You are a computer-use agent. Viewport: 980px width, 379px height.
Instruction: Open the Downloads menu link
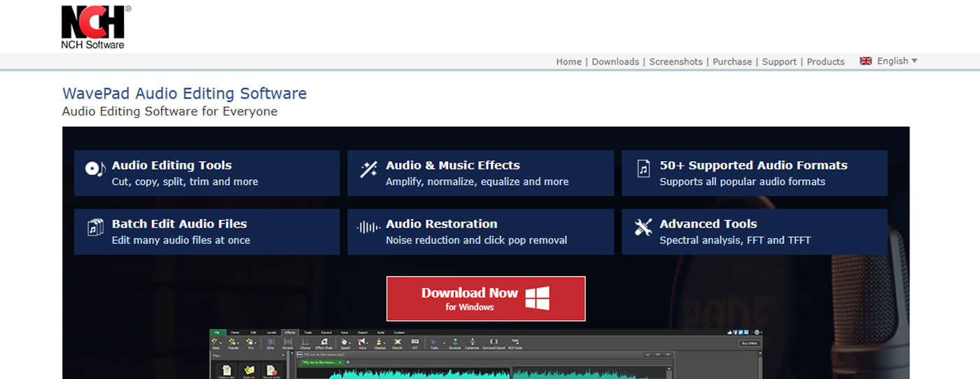615,62
